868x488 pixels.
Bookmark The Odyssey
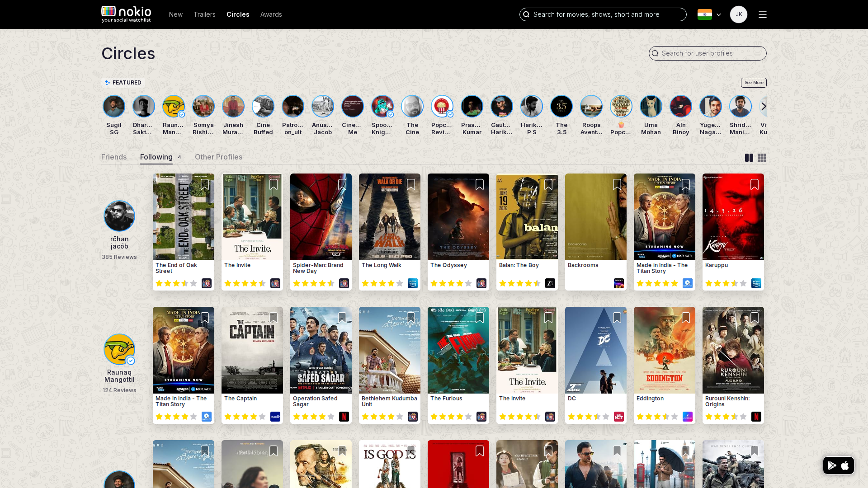point(480,185)
